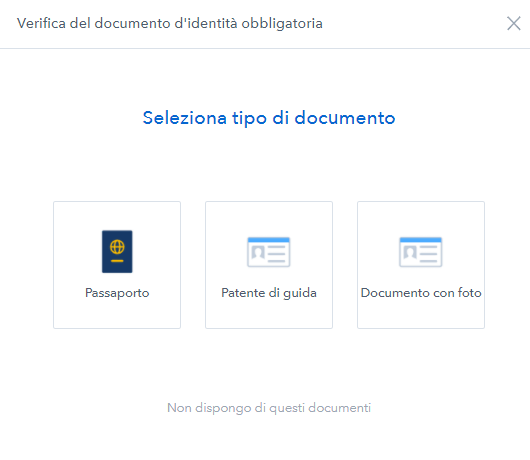Click the Verifica del documento d'identità obbligatoria title

170,23
